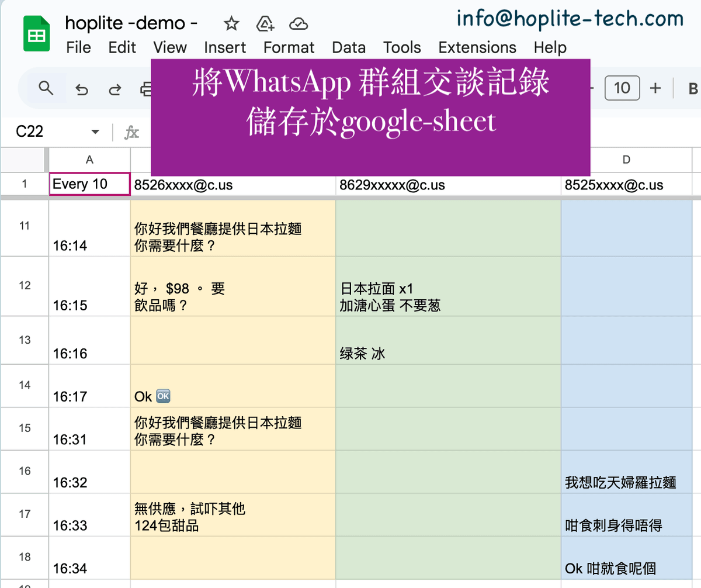This screenshot has width=701, height=588.
Task: Click the yellow cell containing Ok
Action: click(232, 385)
